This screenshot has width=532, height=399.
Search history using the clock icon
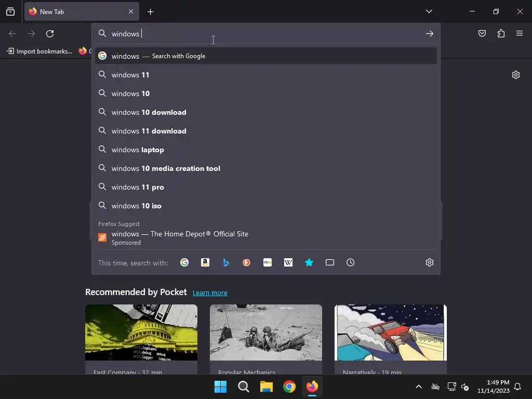click(351, 262)
